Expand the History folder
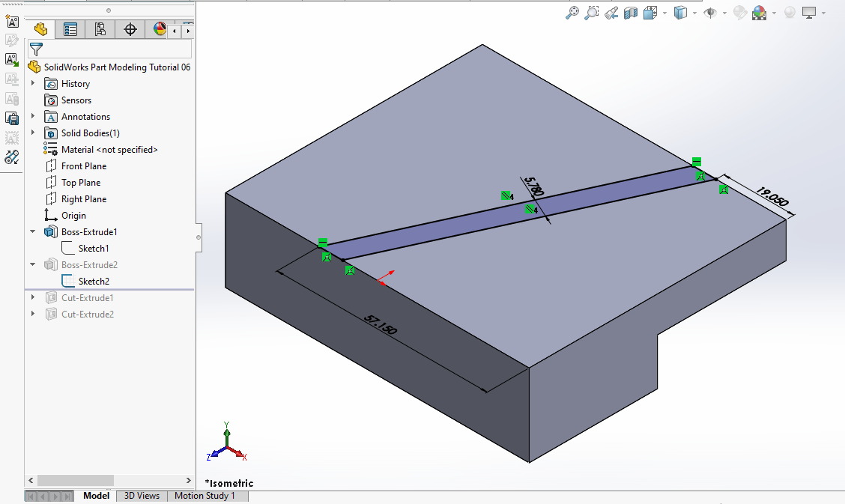The image size is (845, 504). (33, 83)
